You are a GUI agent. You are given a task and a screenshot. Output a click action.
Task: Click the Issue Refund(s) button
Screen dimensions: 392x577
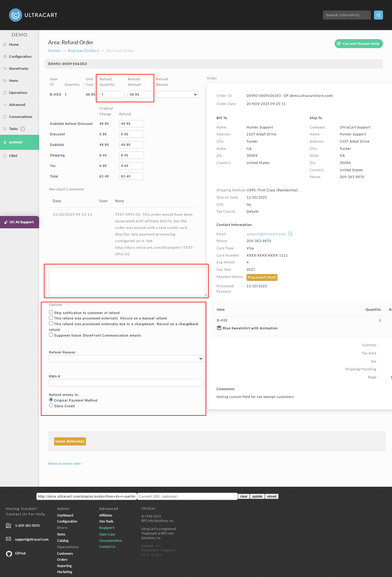pos(70,441)
